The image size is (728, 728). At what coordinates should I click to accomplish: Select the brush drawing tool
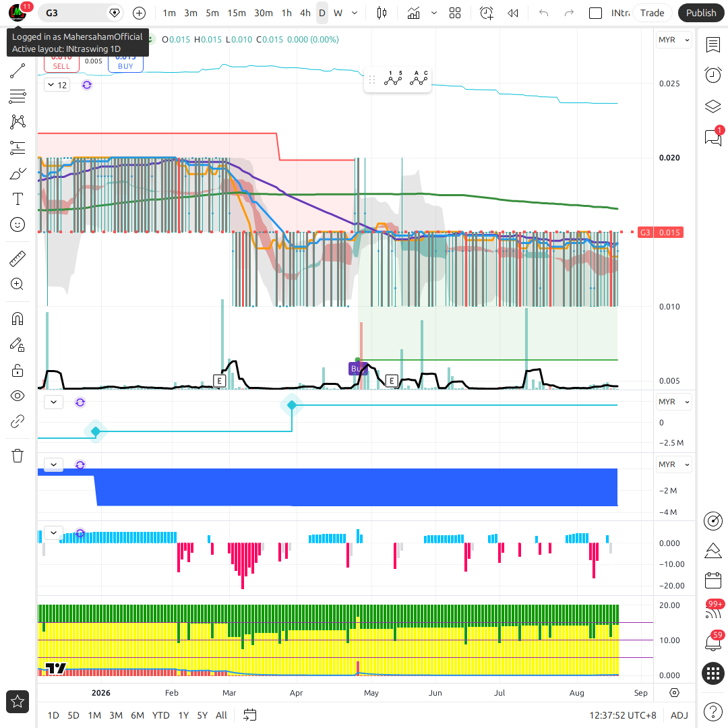pos(18,174)
